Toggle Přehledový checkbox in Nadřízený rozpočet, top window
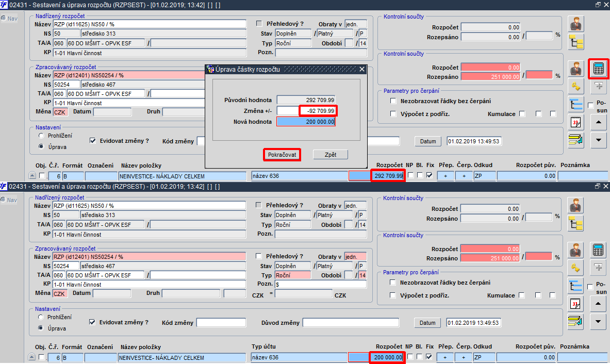The height and width of the screenshot is (364, 610). [259, 24]
